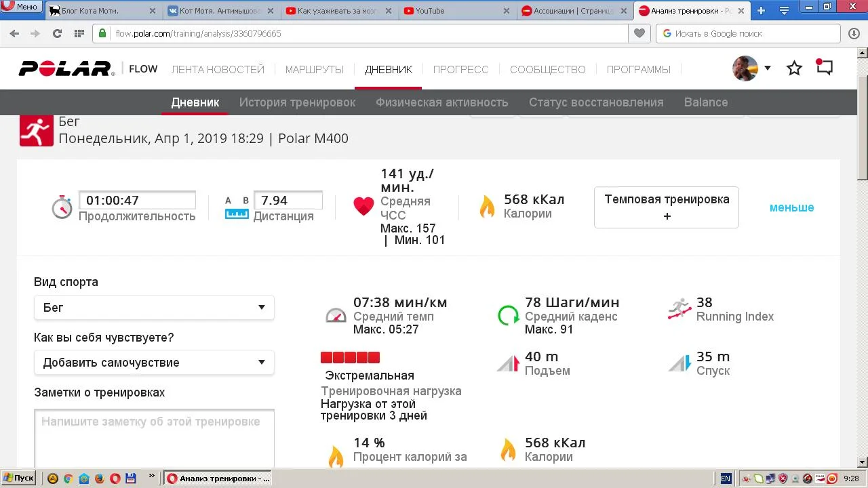This screenshot has height=488, width=868.
Task: Click the training notes text area
Action: [x=154, y=438]
